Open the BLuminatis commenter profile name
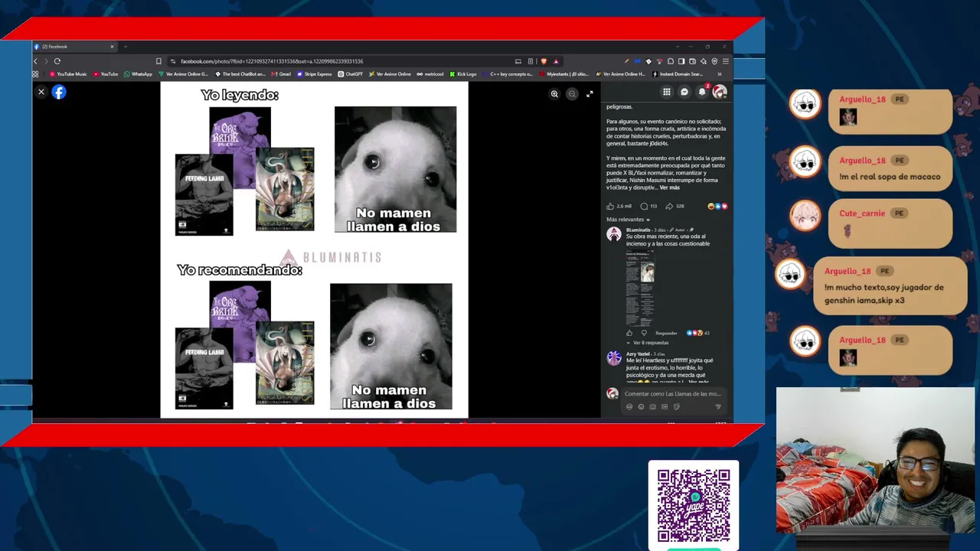This screenshot has width=980, height=551. (x=638, y=230)
